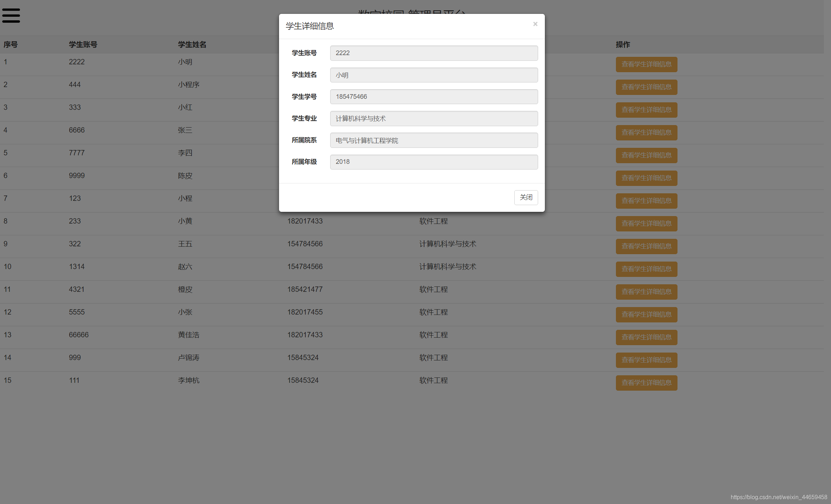The image size is (831, 504).
Task: View details for student 李四
Action: pyautogui.click(x=647, y=155)
